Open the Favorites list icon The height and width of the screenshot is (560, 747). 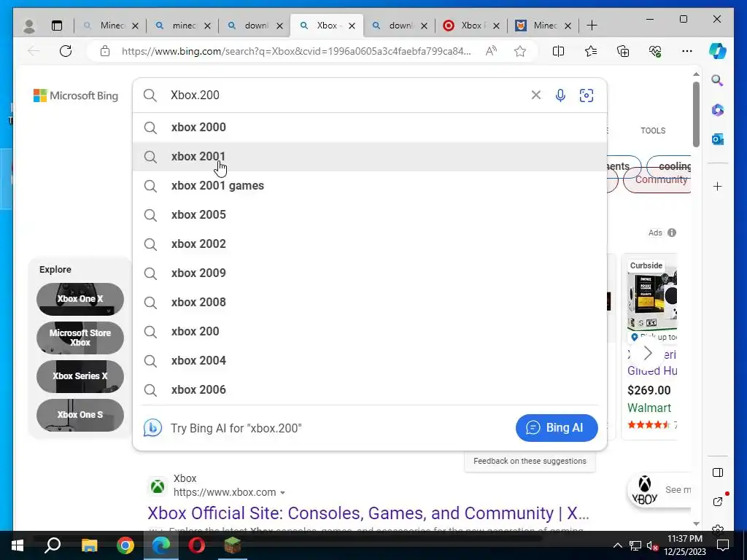591,51
